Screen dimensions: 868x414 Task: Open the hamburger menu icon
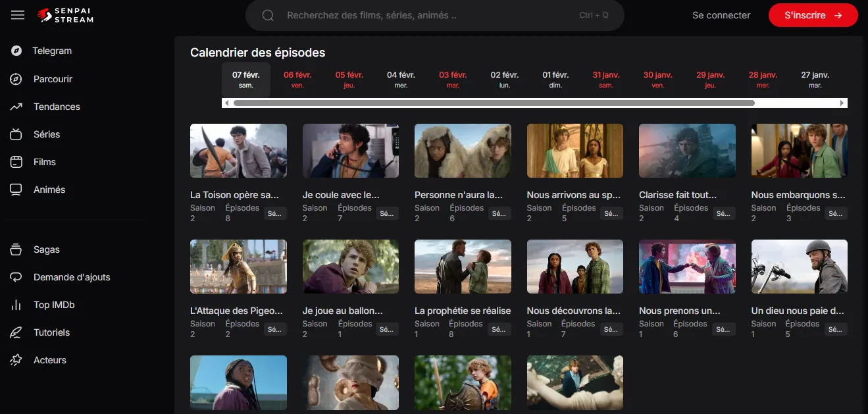18,15
